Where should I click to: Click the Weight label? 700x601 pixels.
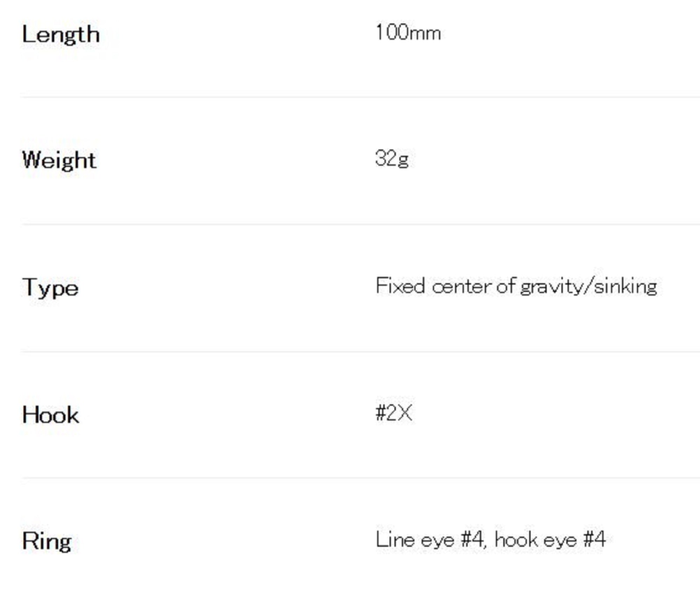pos(59,161)
